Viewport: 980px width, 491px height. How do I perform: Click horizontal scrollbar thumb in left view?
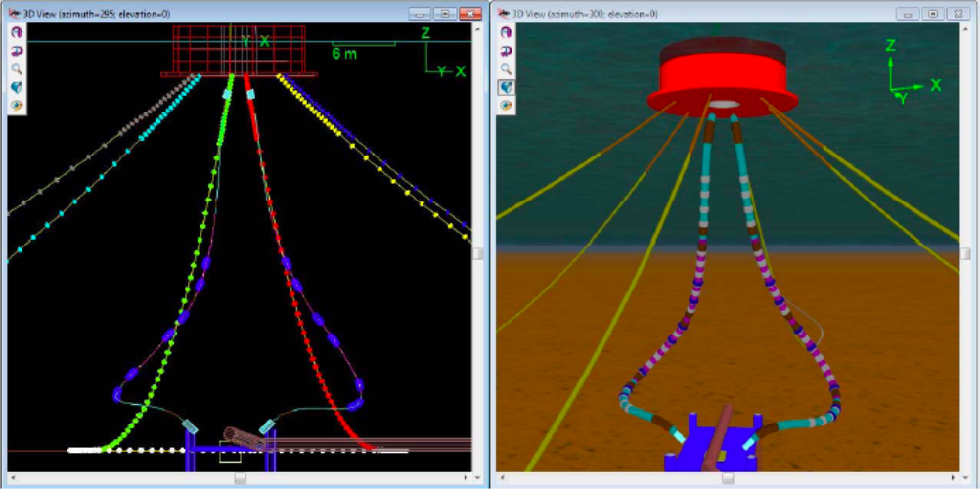[240, 479]
